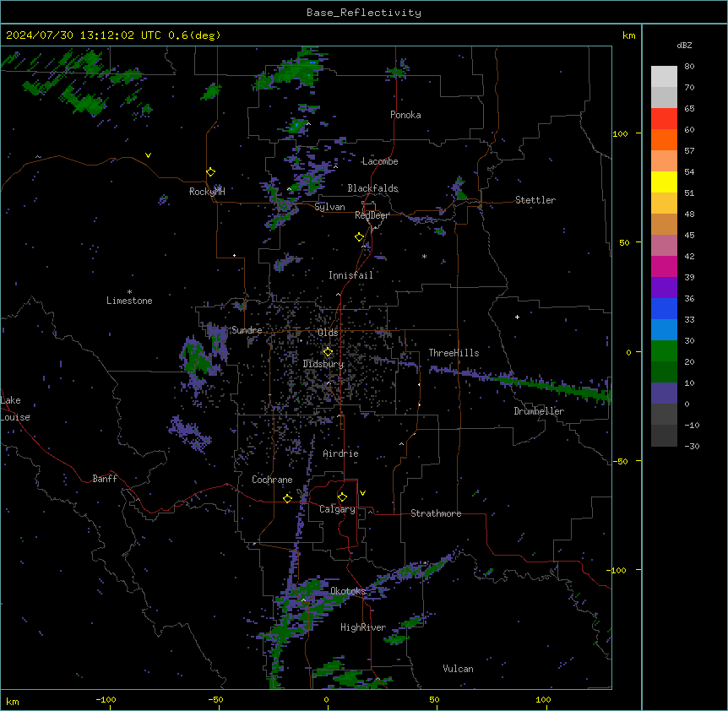Pick the slate purple 0–10 dBZ swatch
Image resolution: width=728 pixels, height=711 pixels.
(664, 393)
